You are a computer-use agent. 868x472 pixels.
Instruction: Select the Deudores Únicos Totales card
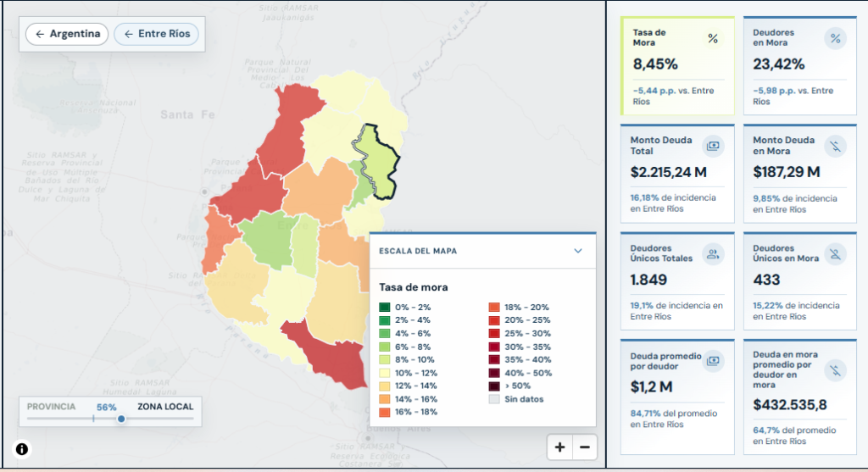pyautogui.click(x=677, y=281)
